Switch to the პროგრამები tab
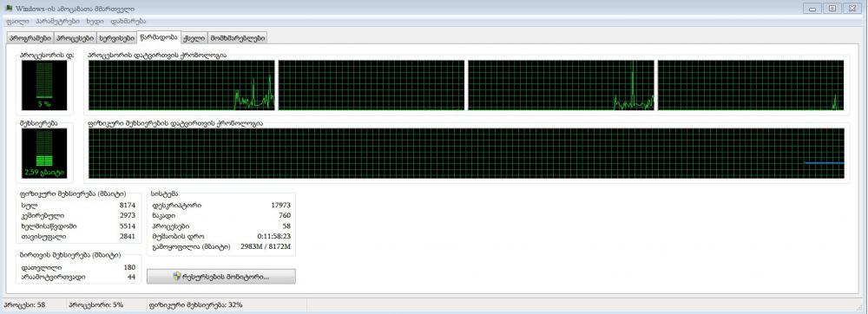This screenshot has width=868, height=314. click(30, 38)
